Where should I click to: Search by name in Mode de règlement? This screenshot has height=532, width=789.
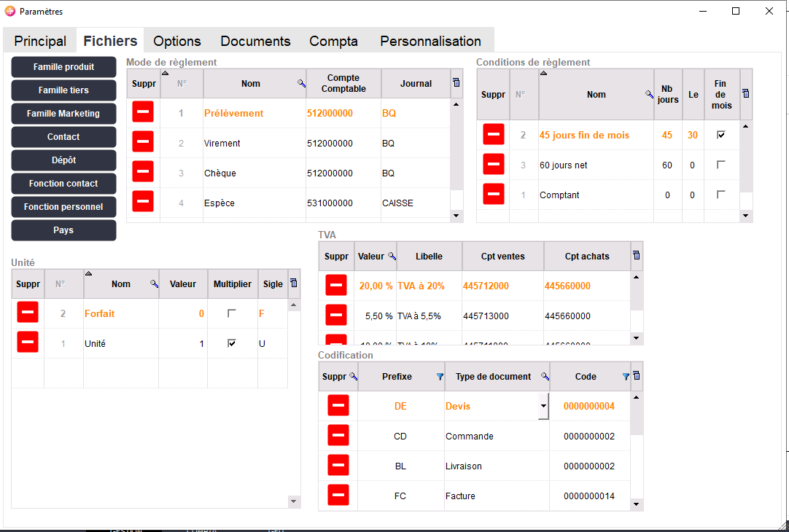pyautogui.click(x=301, y=84)
